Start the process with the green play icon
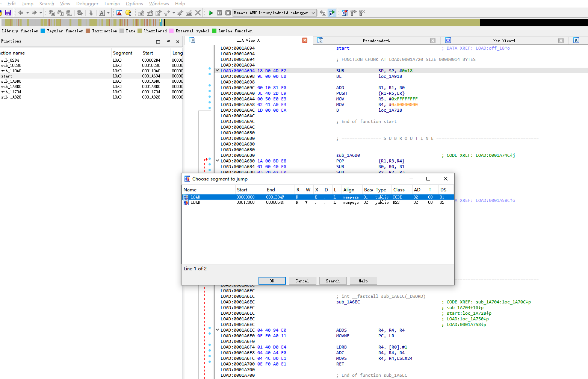This screenshot has height=379, width=588. (x=211, y=13)
